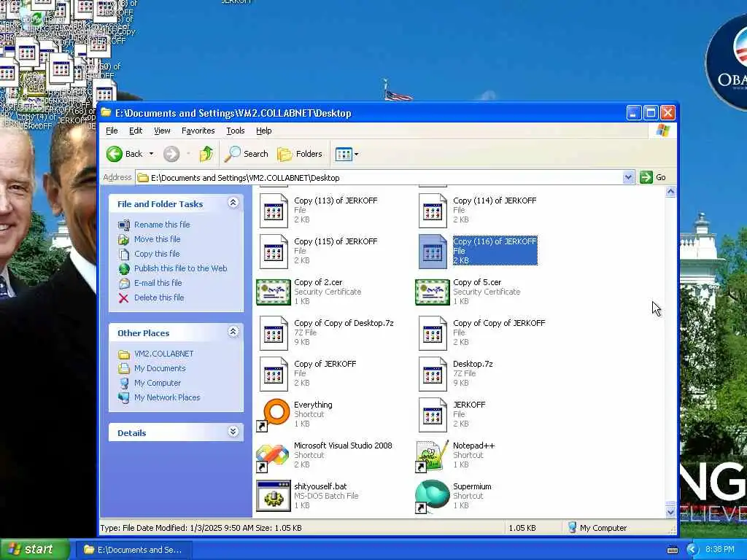
Task: Open the Address bar dropdown list
Action: point(628,177)
